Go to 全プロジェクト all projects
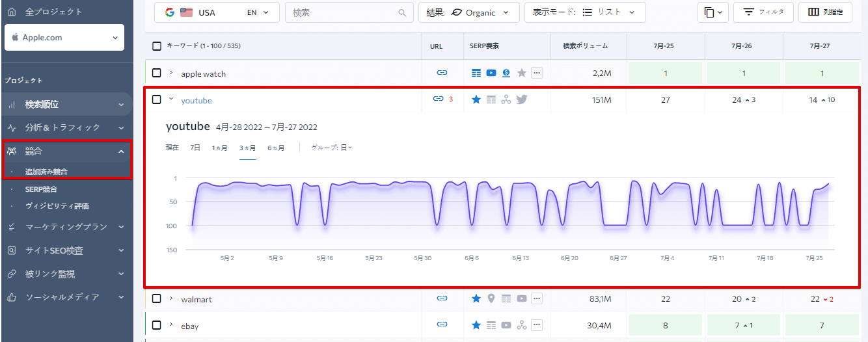 point(44,11)
